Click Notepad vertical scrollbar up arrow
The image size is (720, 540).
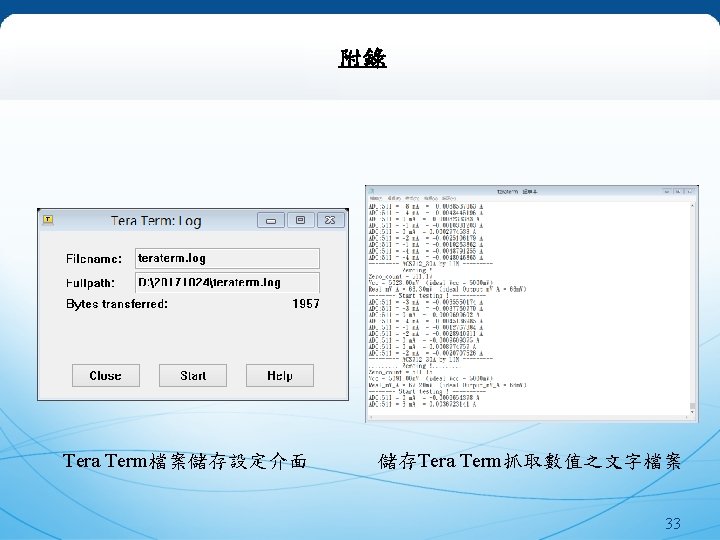pyautogui.click(x=692, y=206)
